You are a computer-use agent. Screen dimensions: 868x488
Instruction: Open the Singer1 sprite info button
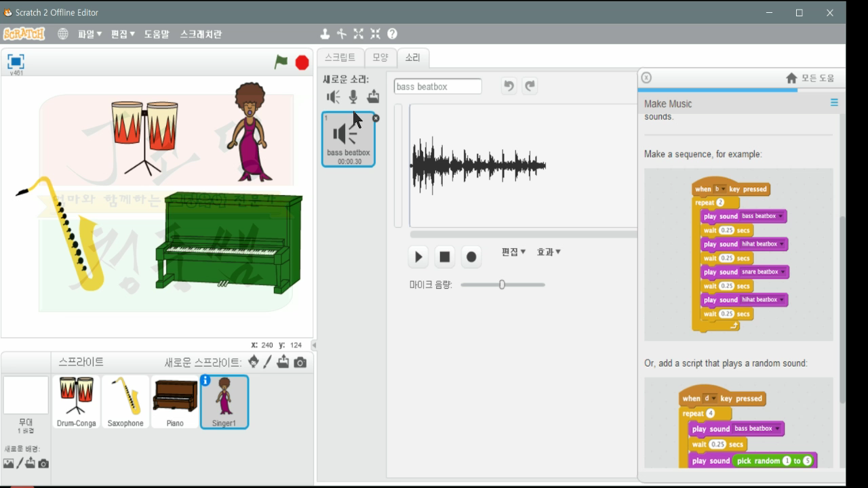[x=205, y=381]
